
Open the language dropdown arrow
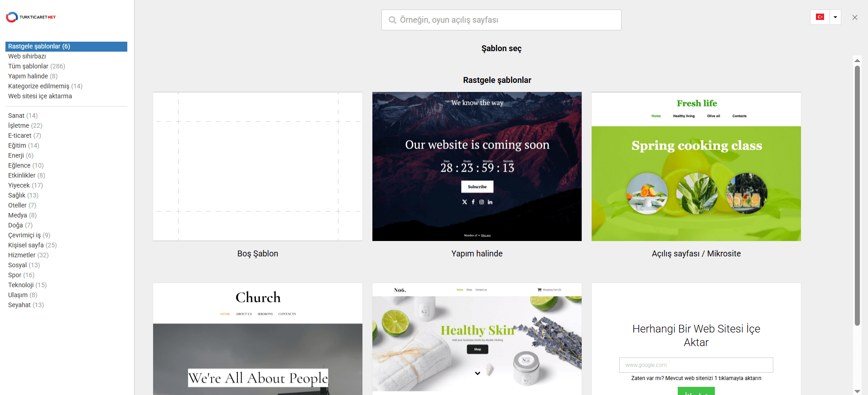pyautogui.click(x=835, y=17)
